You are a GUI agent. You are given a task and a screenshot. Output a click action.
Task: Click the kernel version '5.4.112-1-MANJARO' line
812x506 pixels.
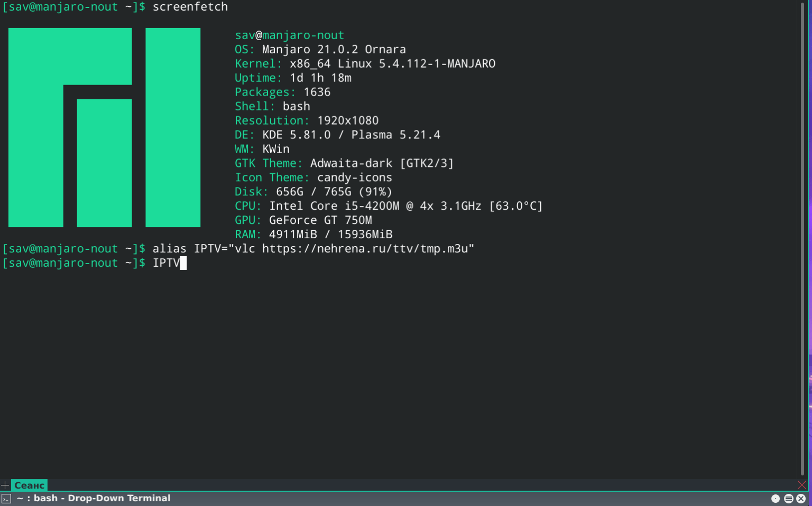pos(365,64)
